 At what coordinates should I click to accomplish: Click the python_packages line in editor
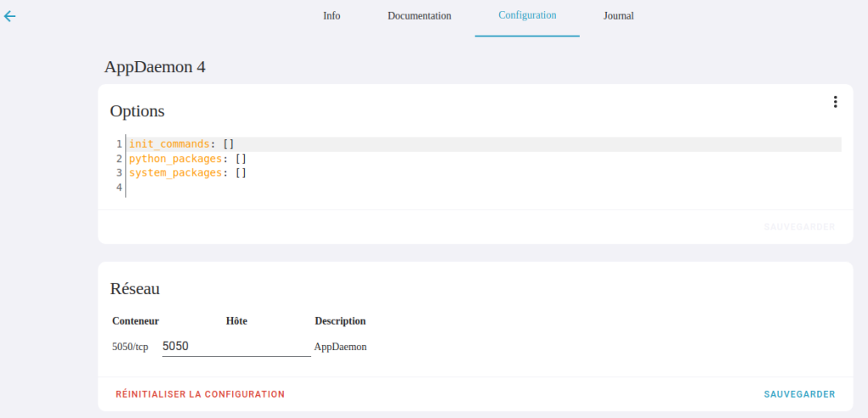point(484,159)
